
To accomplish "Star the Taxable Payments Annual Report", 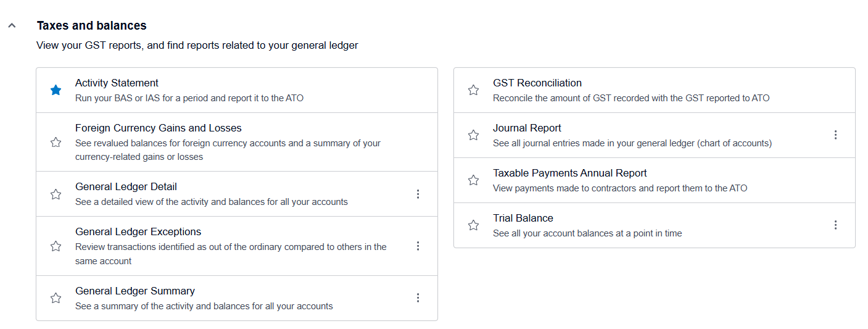I will (473, 180).
